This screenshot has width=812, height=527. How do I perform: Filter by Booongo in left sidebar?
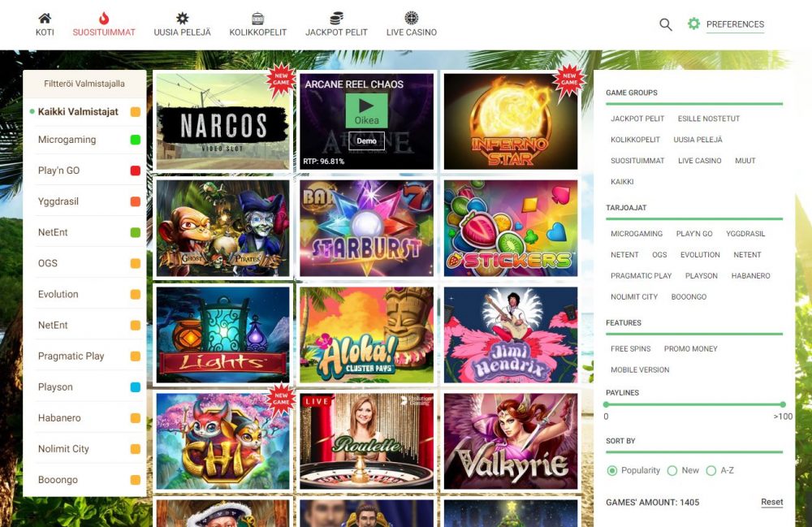point(85,480)
